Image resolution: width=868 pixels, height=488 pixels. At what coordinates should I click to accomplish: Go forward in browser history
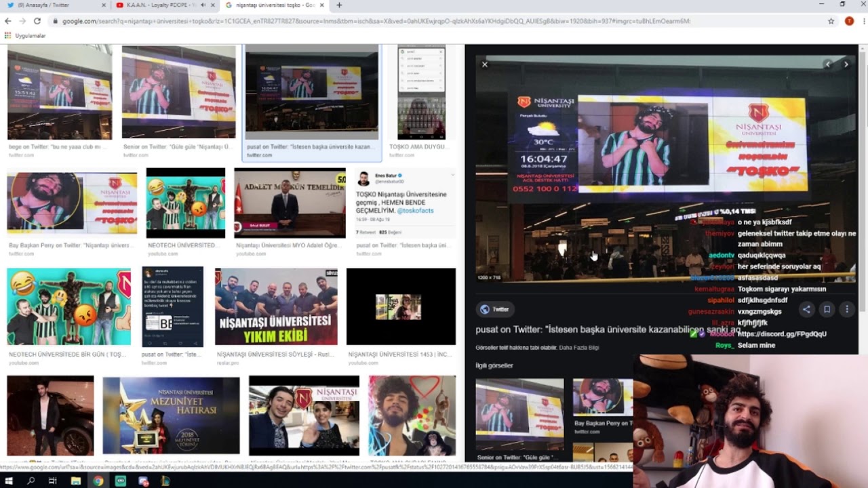(23, 21)
